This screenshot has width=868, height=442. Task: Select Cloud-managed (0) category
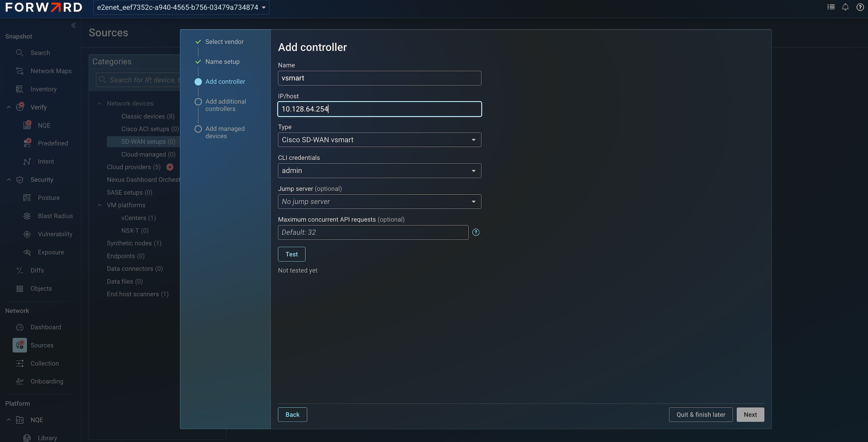tap(148, 154)
